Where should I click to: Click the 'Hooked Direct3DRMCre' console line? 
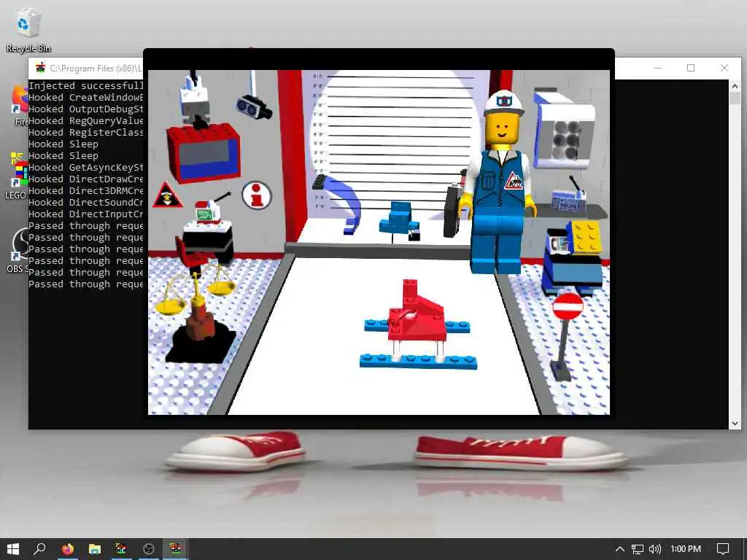tap(86, 190)
